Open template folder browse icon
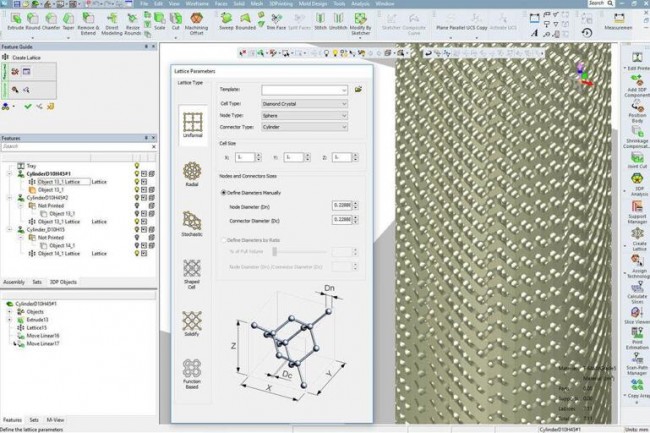Image resolution: width=650 pixels, height=433 pixels. (358, 90)
